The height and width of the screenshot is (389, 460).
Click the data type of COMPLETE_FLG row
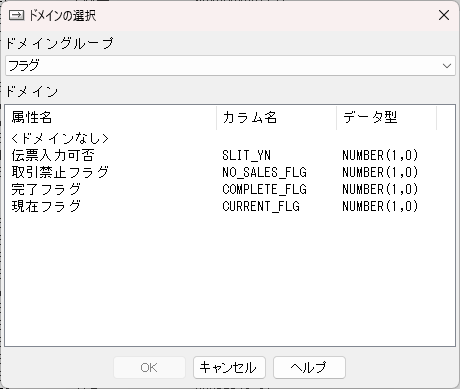pyautogui.click(x=380, y=189)
